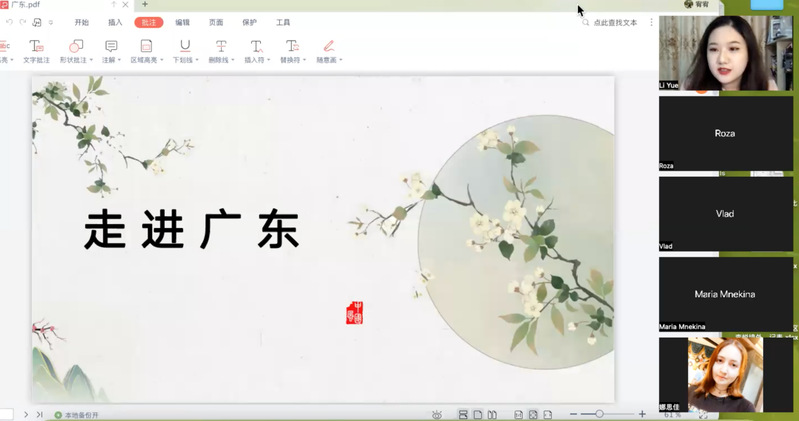
Task: Go to last page with the end arrow
Action: coord(40,415)
